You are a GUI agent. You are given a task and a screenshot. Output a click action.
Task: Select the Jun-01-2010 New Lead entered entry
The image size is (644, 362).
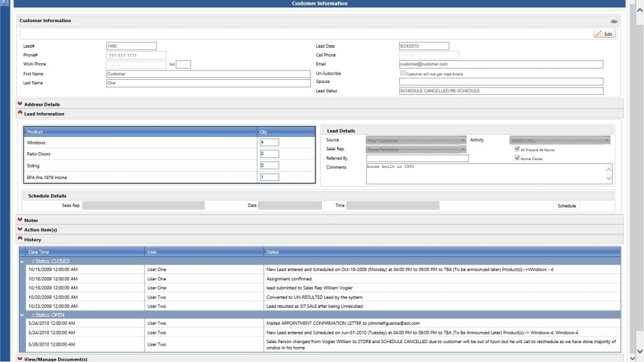pos(323,332)
